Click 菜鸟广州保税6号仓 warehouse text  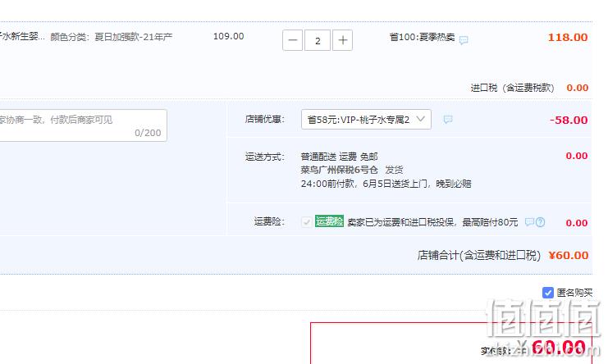[340, 170]
